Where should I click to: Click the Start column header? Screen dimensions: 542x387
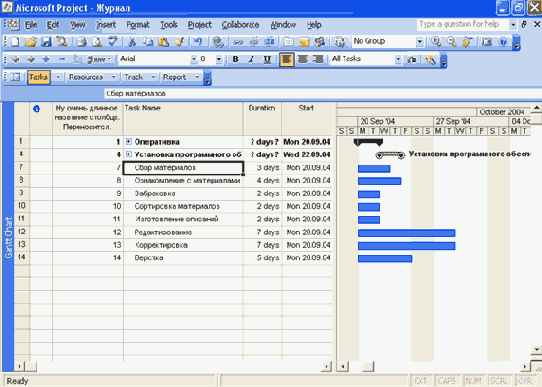307,119
